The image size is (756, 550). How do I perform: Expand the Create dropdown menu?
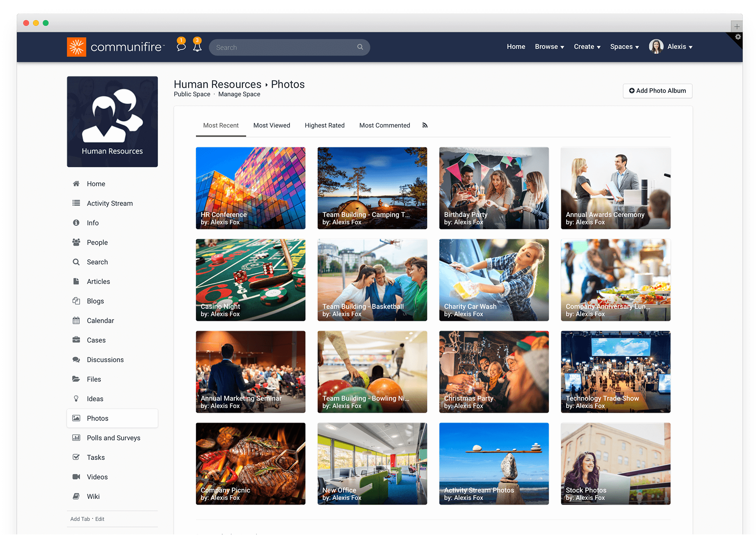[587, 47]
